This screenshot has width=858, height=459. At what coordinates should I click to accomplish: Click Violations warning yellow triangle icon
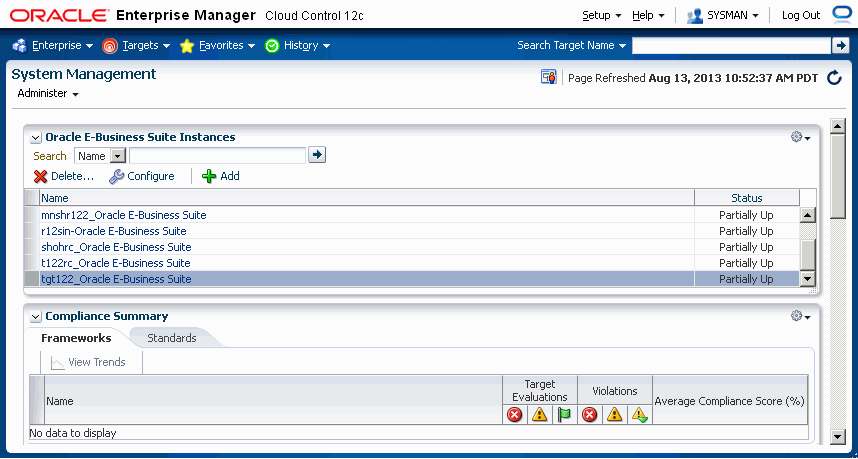(614, 416)
